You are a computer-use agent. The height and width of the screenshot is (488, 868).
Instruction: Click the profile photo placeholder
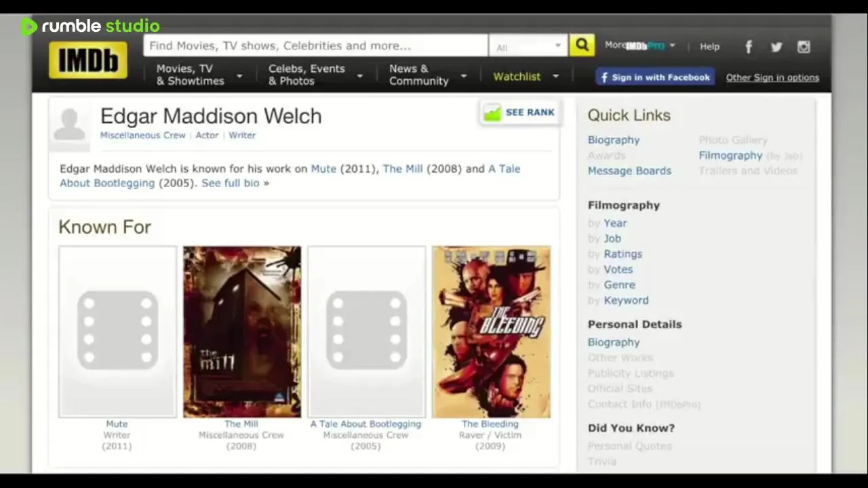coord(69,125)
